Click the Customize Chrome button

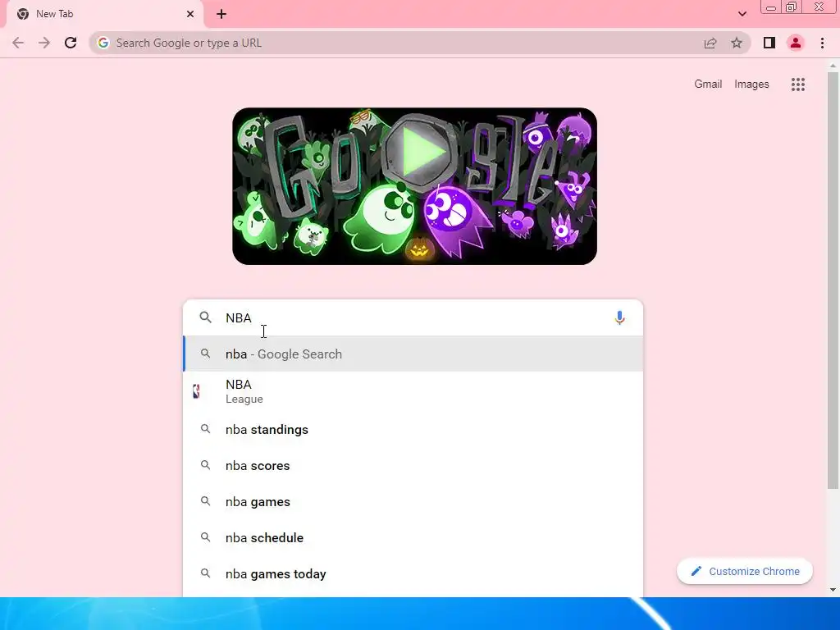click(x=745, y=571)
